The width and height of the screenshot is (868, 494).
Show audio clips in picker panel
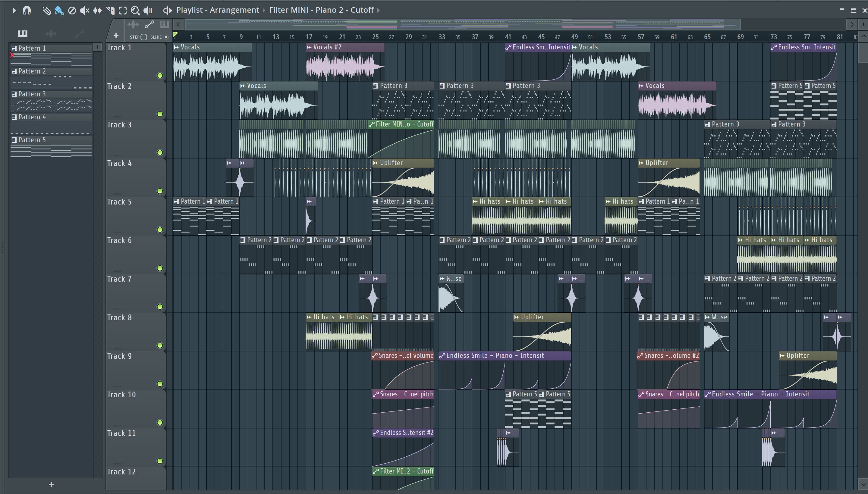click(x=51, y=33)
